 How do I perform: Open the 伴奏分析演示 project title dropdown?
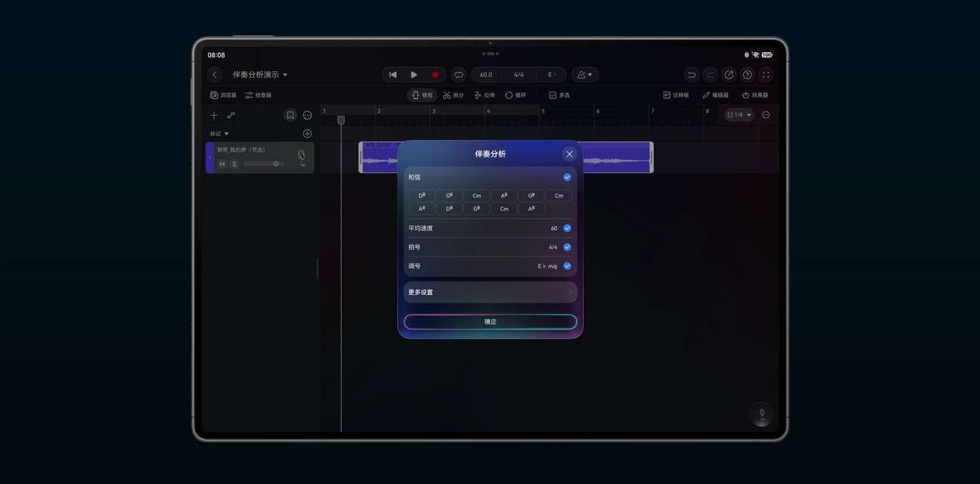click(x=260, y=75)
